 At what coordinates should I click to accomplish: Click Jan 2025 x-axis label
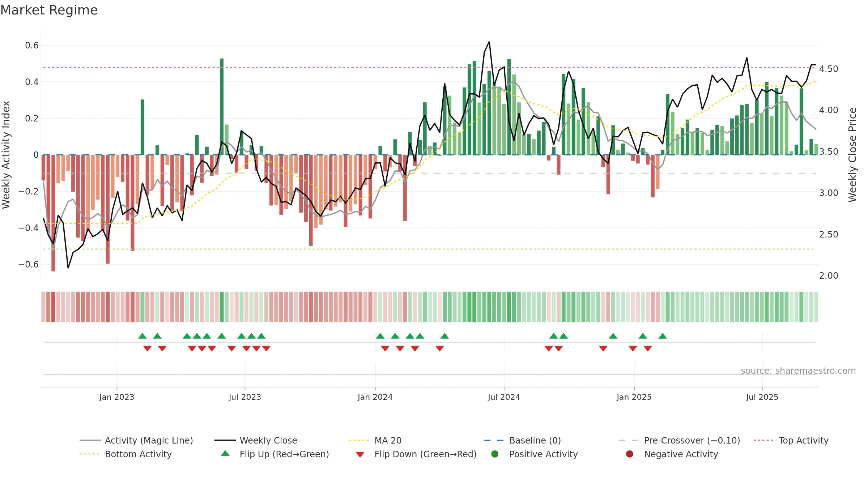click(x=634, y=397)
